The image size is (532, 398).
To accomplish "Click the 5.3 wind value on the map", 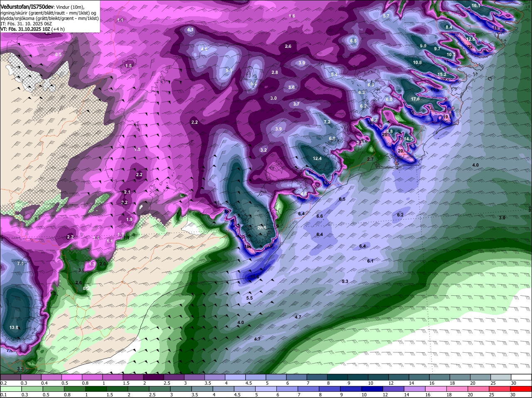I will coord(345,281).
